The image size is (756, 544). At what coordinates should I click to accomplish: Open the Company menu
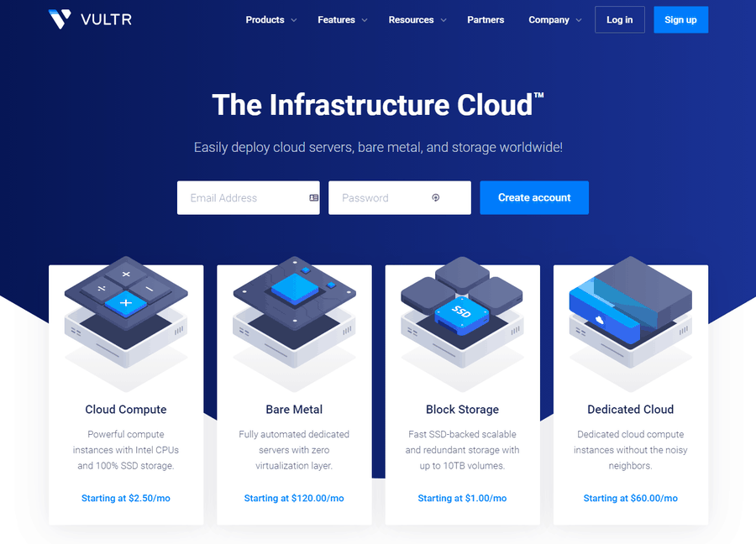pos(549,20)
